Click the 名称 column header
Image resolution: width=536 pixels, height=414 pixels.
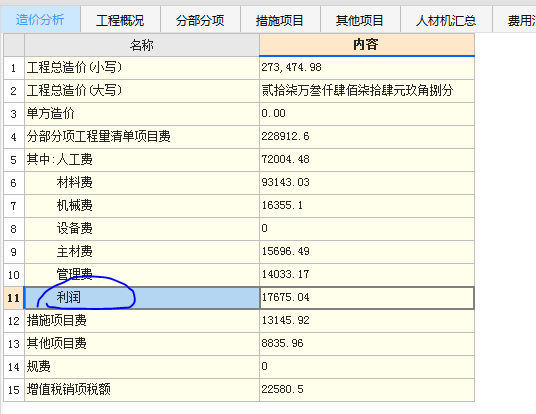coord(142,45)
